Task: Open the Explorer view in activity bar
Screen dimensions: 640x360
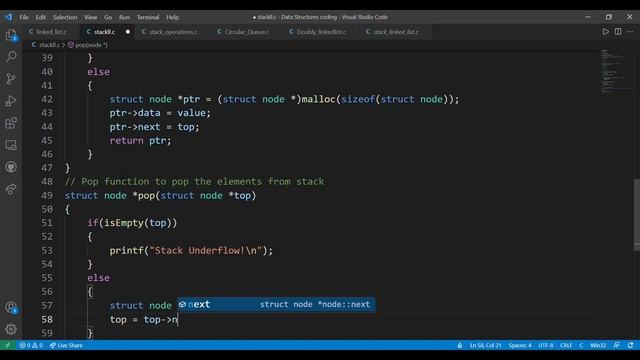Action: [11, 35]
